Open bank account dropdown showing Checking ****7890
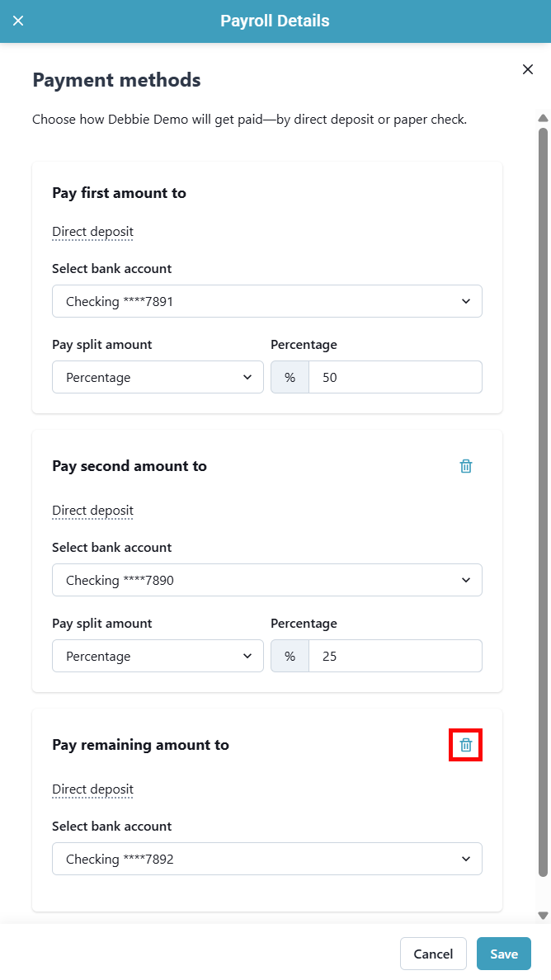Image resolution: width=551 pixels, height=980 pixels. (x=267, y=581)
